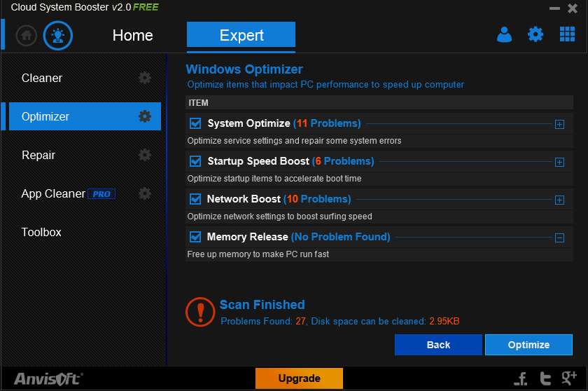Click "Free up memory" description text

click(x=258, y=254)
